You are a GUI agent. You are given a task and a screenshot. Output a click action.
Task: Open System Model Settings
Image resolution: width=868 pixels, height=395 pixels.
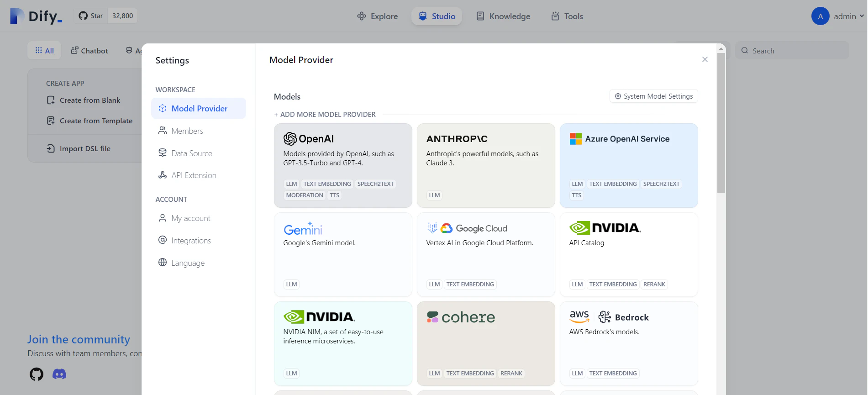(654, 96)
